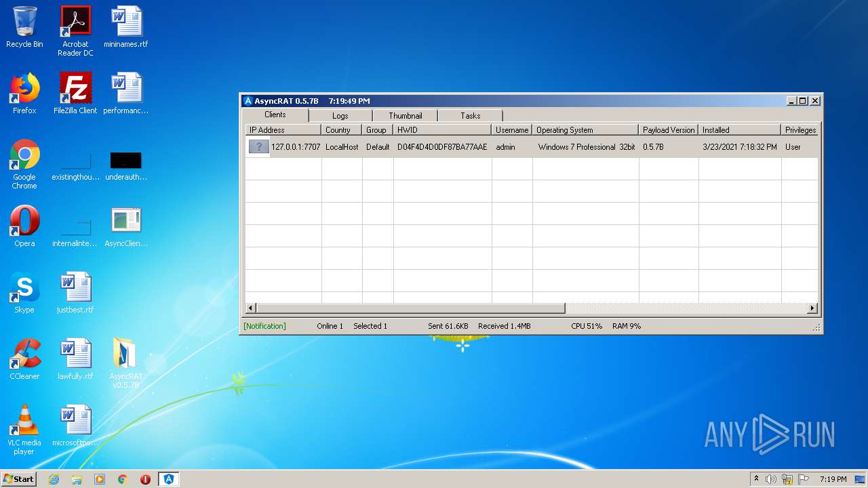This screenshot has height=488, width=868.
Task: Sort by Payload Version column header
Action: pos(669,129)
